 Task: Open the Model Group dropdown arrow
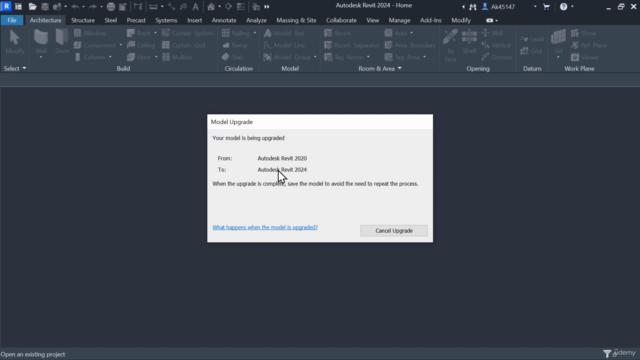pos(315,57)
